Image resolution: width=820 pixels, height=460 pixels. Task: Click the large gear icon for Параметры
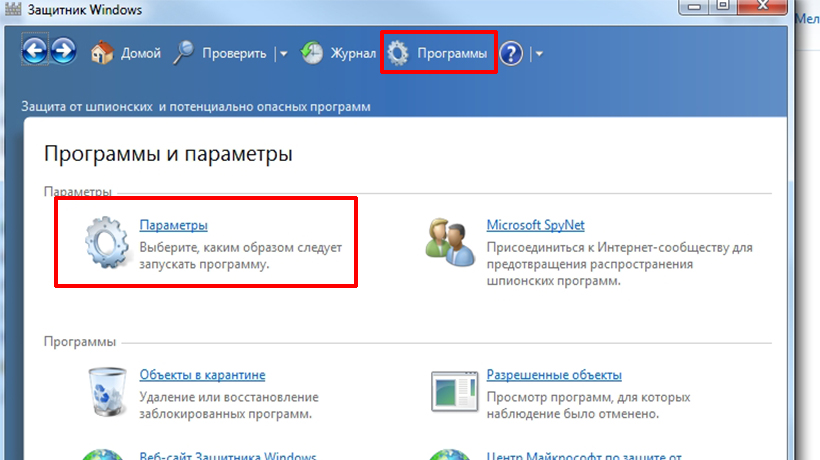coord(107,243)
